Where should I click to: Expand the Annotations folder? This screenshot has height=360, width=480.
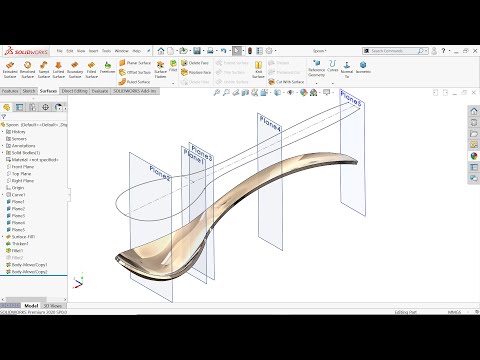pos(3,146)
